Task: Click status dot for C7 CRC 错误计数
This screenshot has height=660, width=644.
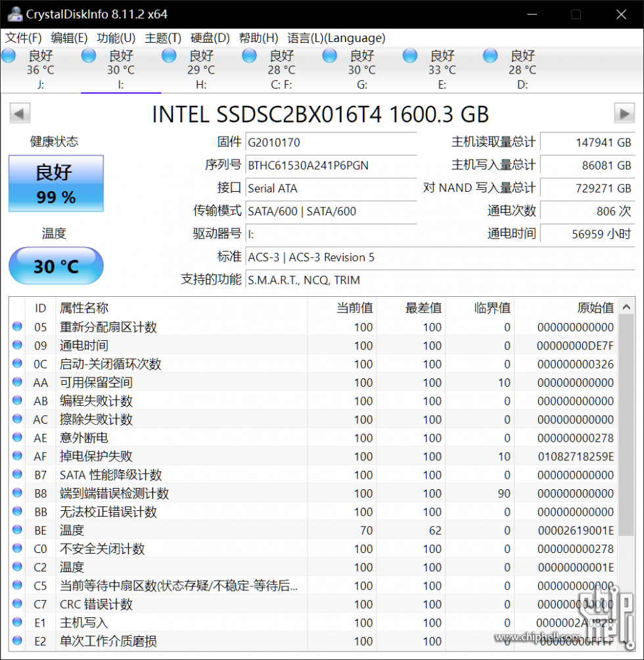Action: coord(17,604)
